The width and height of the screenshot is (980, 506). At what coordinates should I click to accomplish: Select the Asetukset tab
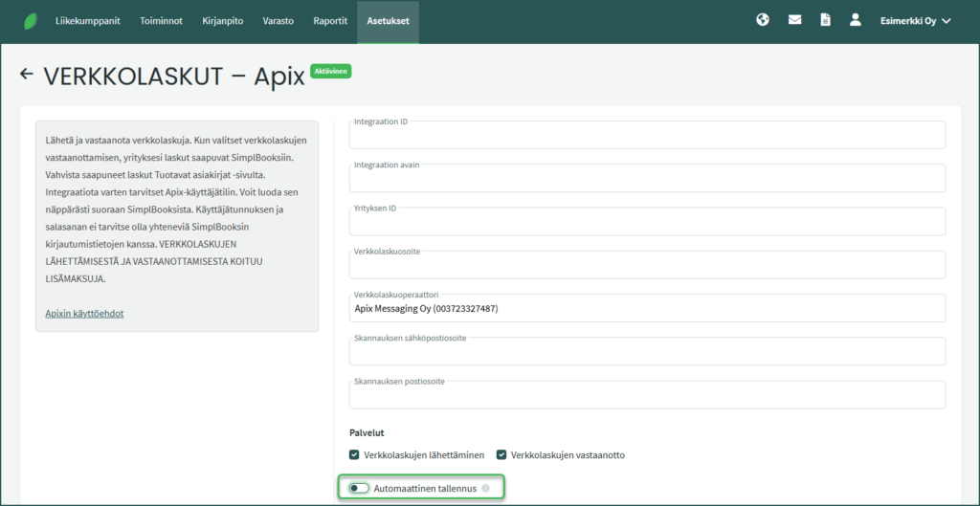[388, 21]
